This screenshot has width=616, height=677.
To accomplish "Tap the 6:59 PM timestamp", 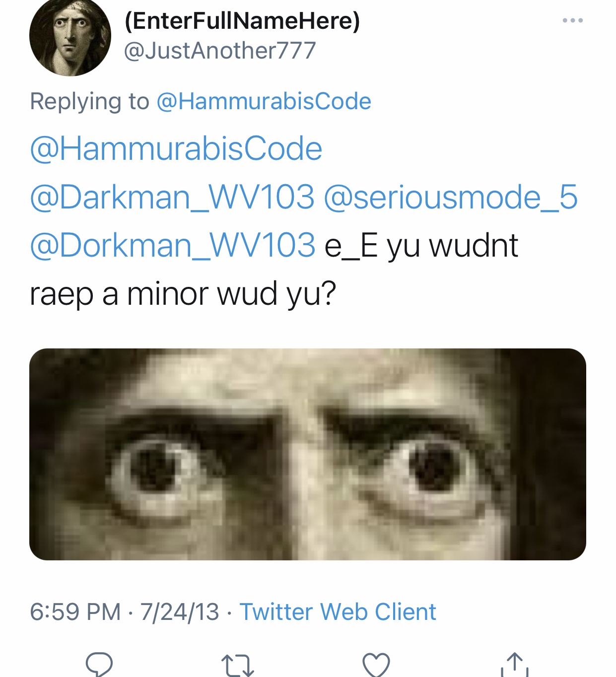I will (x=75, y=611).
